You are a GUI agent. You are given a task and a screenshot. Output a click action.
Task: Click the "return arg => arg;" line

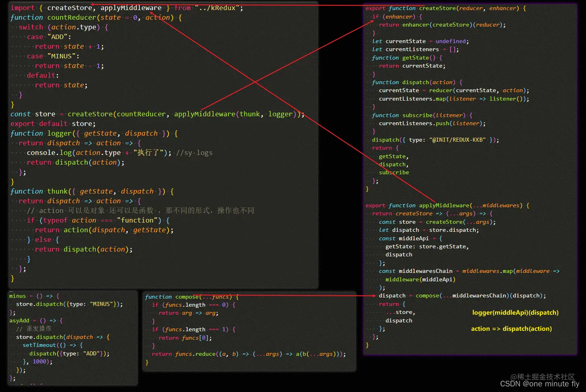tap(188, 313)
